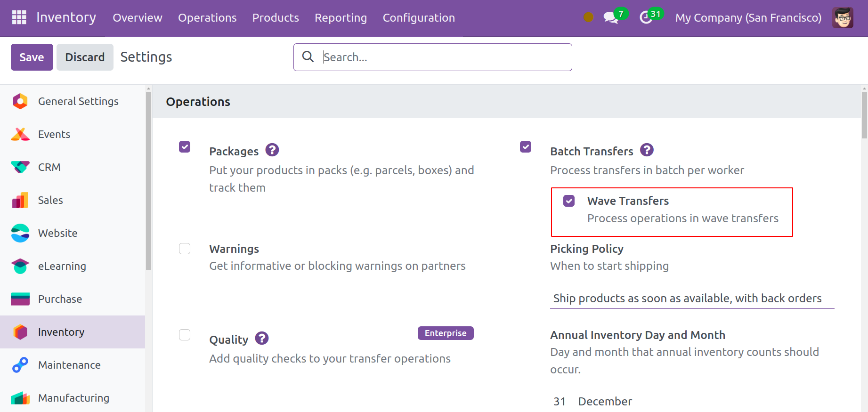
Task: Click the magnifier icon in the search box
Action: (x=308, y=57)
